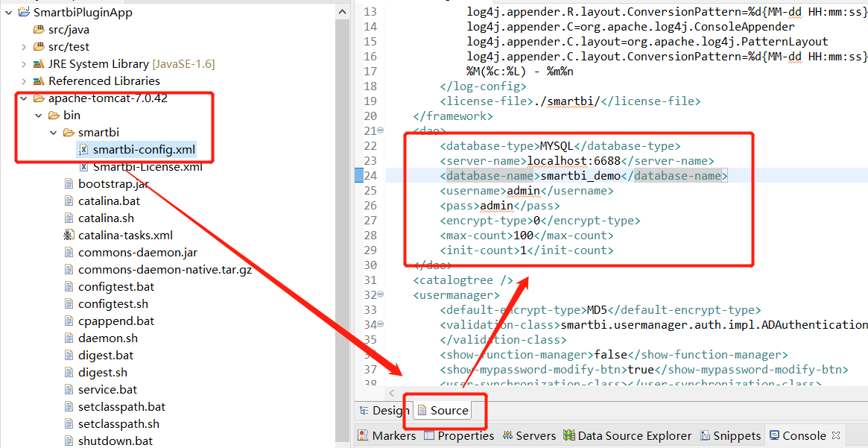
Task: Open the Markers view tab
Action: click(x=387, y=436)
